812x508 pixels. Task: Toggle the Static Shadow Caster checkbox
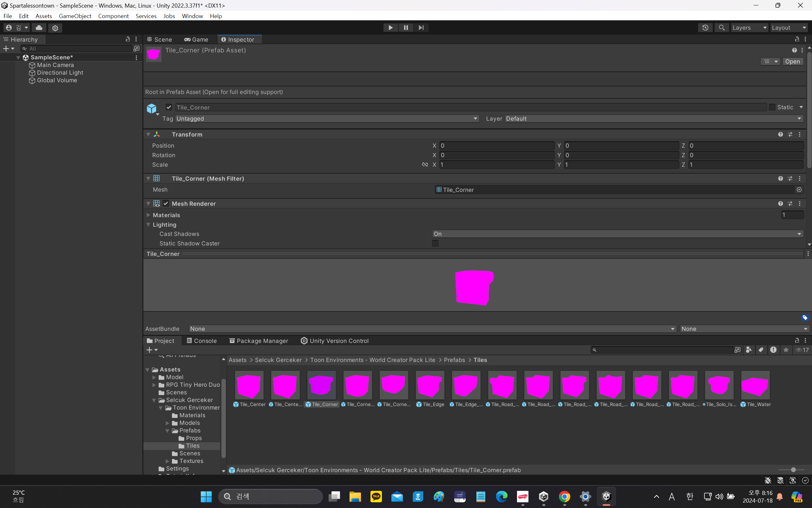tap(435, 243)
